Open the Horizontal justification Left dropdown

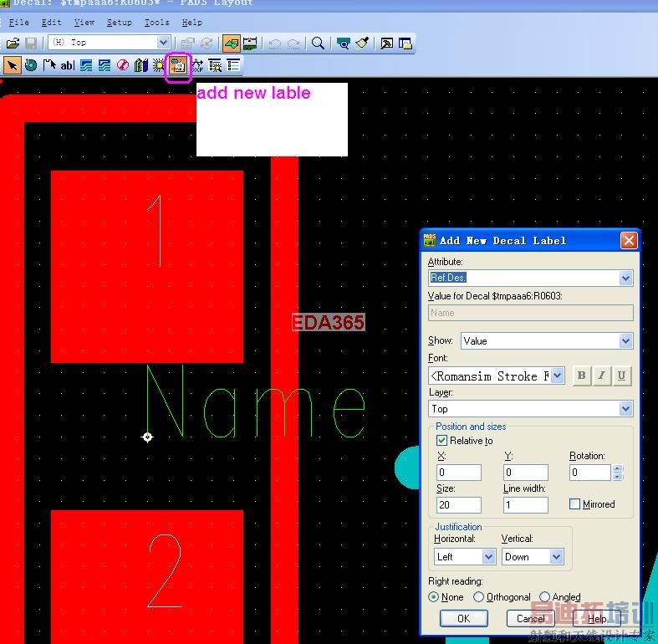[488, 557]
